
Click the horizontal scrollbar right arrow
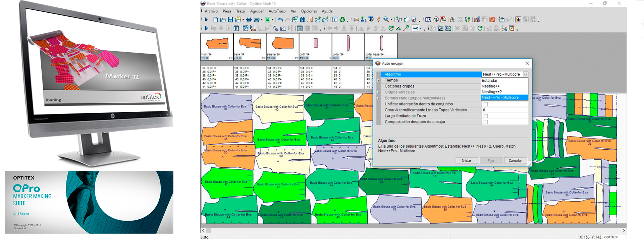(624, 231)
